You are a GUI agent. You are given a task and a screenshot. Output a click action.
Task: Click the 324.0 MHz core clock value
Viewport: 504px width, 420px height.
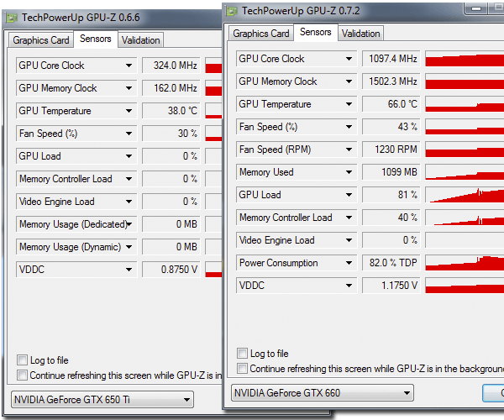pos(171,66)
